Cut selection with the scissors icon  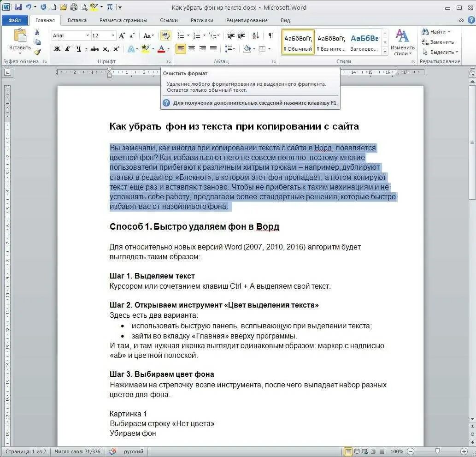coord(37,32)
